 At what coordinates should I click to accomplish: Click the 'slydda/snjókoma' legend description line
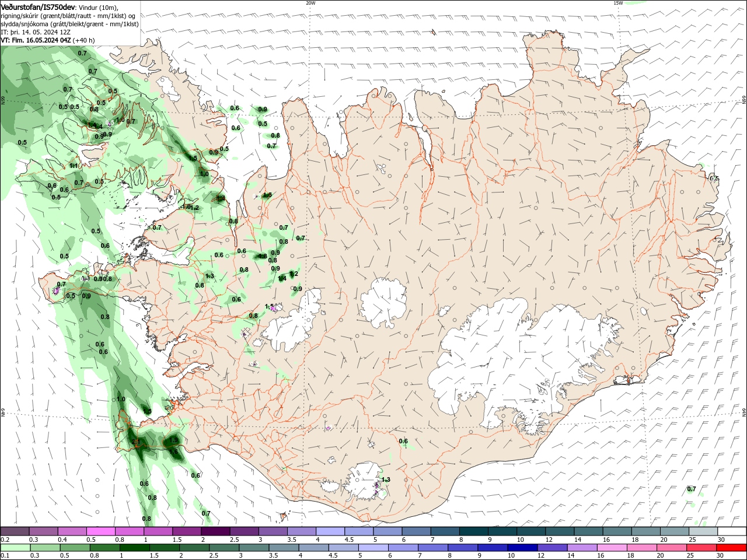click(69, 24)
